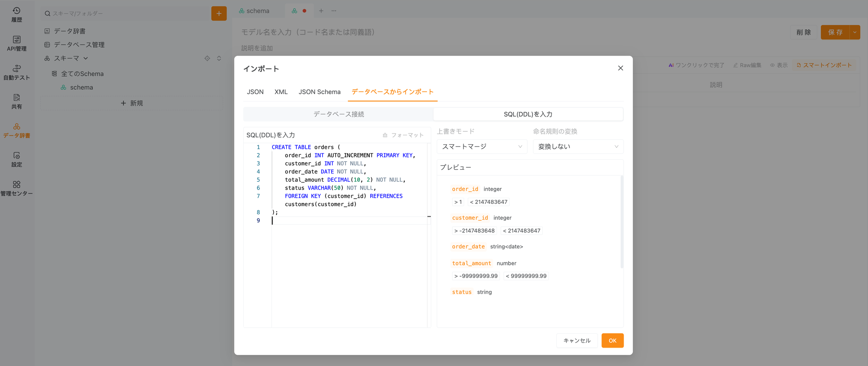Click the 保存 button
The width and height of the screenshot is (868, 366).
[x=835, y=32]
